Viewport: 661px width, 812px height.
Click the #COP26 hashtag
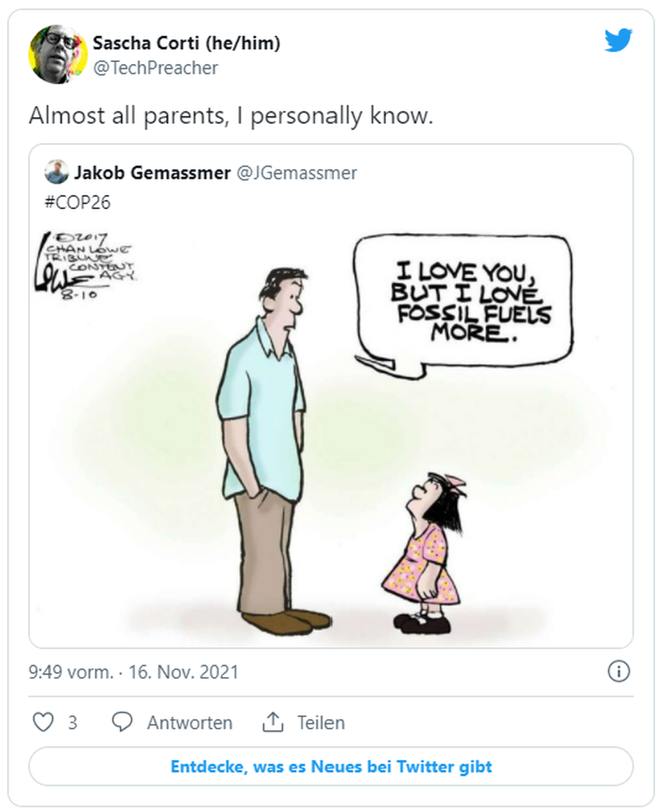click(78, 202)
